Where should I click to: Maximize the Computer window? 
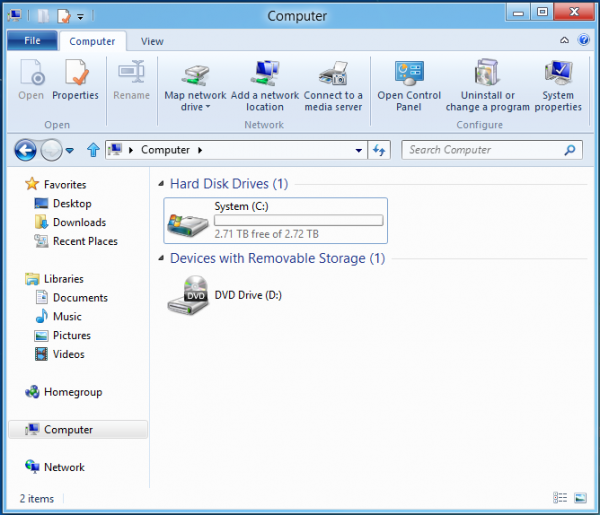(542, 12)
